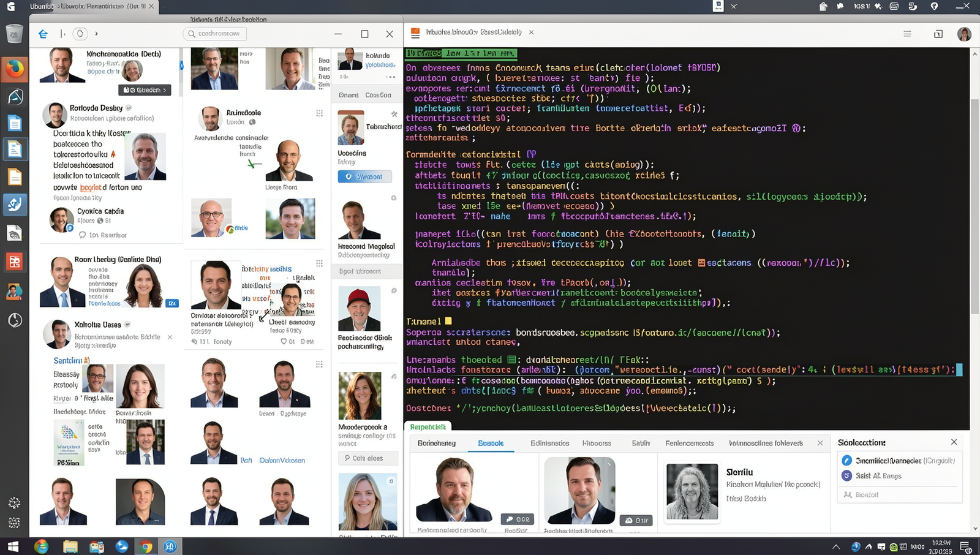Select the Edinisnstics tab in the bottom panel

pyautogui.click(x=550, y=443)
